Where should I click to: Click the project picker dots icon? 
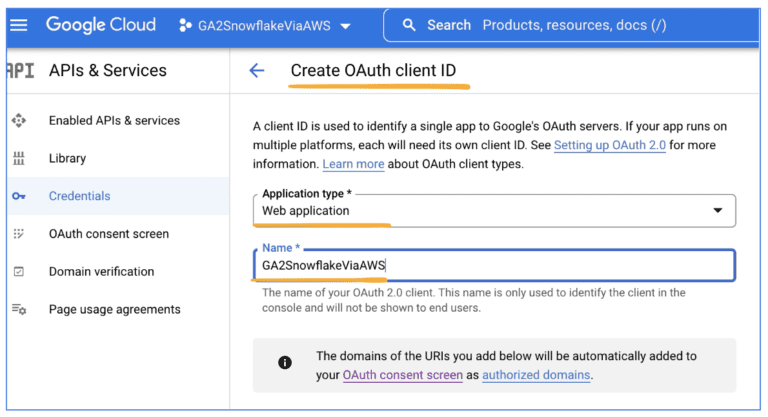pos(185,25)
